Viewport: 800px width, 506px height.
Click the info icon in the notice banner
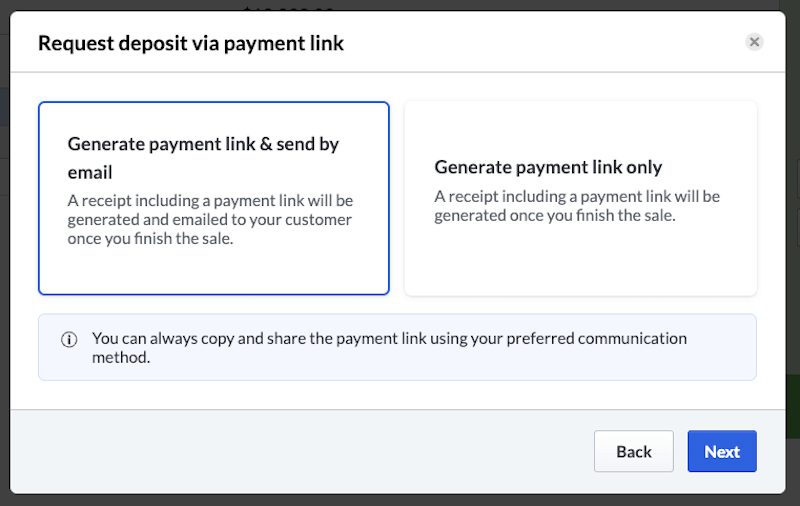tap(69, 339)
